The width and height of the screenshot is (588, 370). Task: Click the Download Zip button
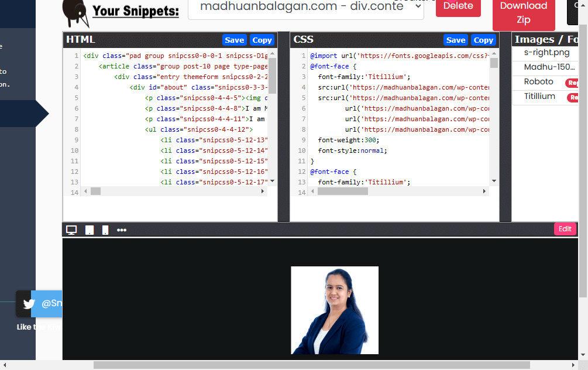pos(523,13)
